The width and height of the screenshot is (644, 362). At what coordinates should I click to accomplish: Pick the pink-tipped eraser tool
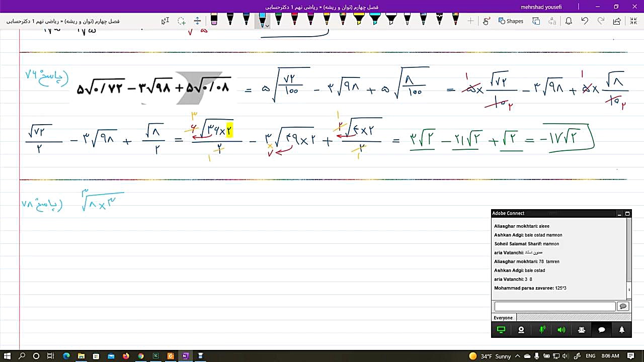214,20
